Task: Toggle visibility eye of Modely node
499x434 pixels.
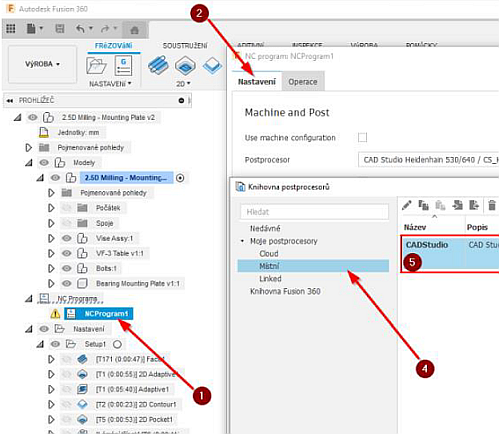Action: click(44, 163)
